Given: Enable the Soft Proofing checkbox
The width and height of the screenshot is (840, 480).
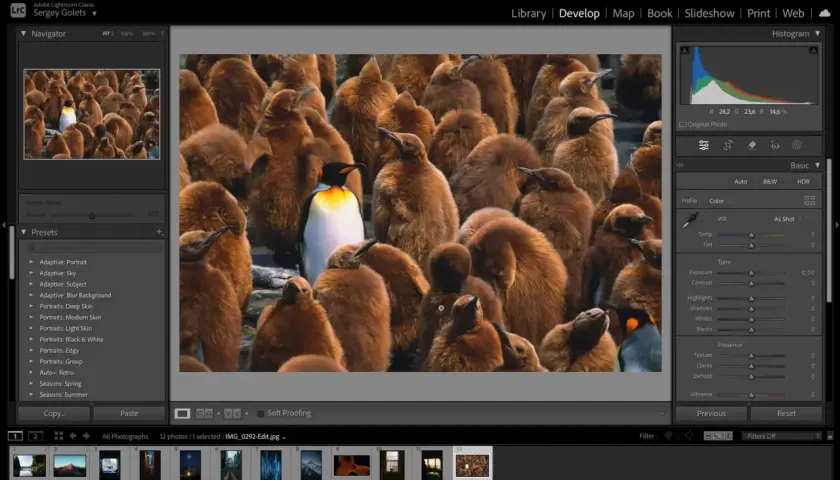Looking at the screenshot, I should 260,414.
